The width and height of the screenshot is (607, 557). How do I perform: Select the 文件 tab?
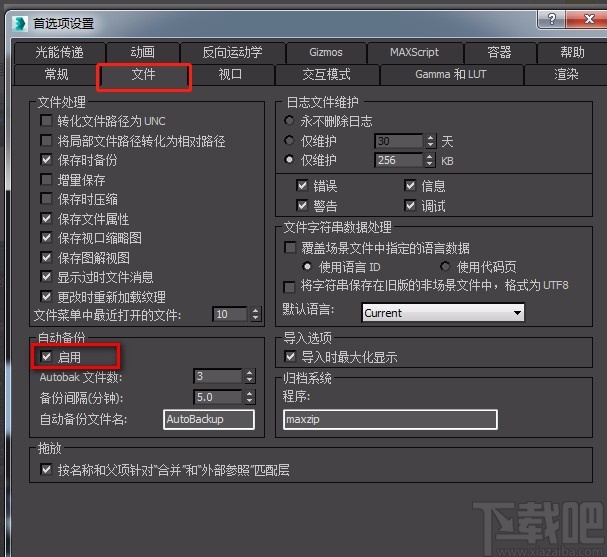pos(144,74)
